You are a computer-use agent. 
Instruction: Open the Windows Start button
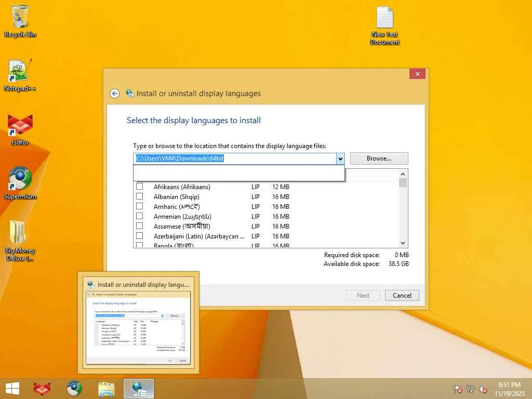click(x=12, y=389)
